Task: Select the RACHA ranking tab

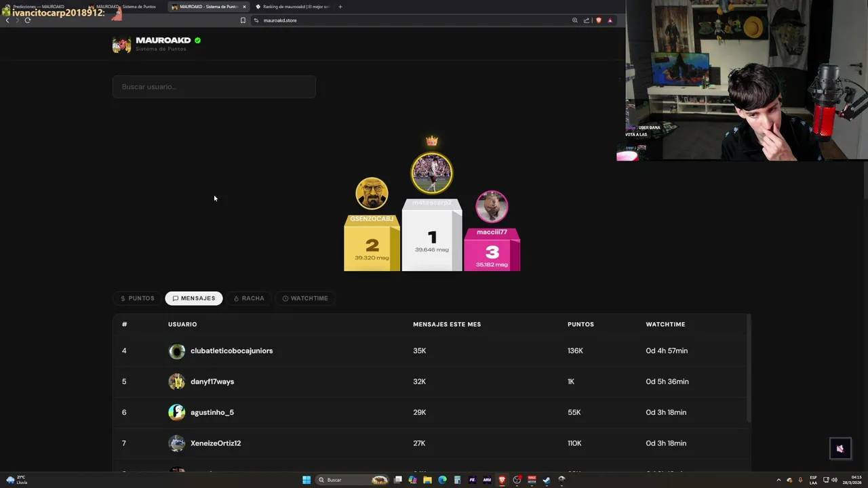Action: [249, 298]
